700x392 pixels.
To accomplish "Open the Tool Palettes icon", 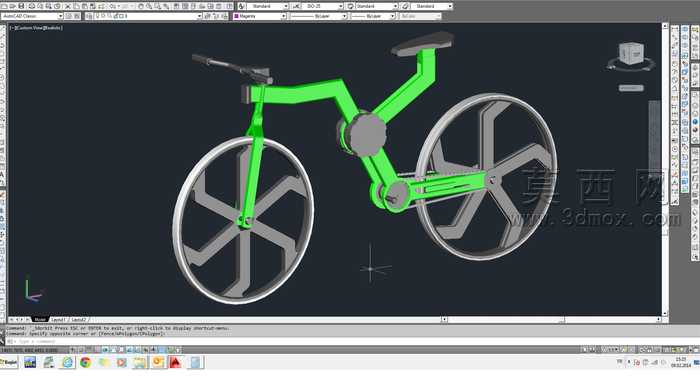I will (193, 6).
